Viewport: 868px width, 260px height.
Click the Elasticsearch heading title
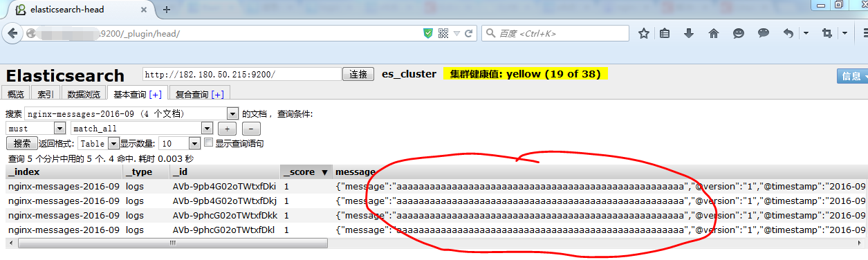pos(65,75)
